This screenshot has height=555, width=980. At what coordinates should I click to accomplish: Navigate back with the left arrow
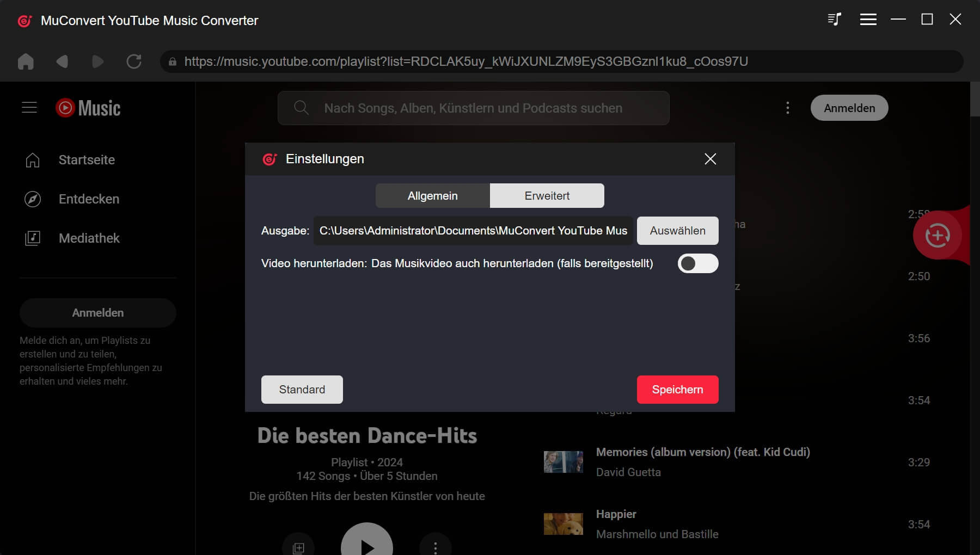coord(62,61)
